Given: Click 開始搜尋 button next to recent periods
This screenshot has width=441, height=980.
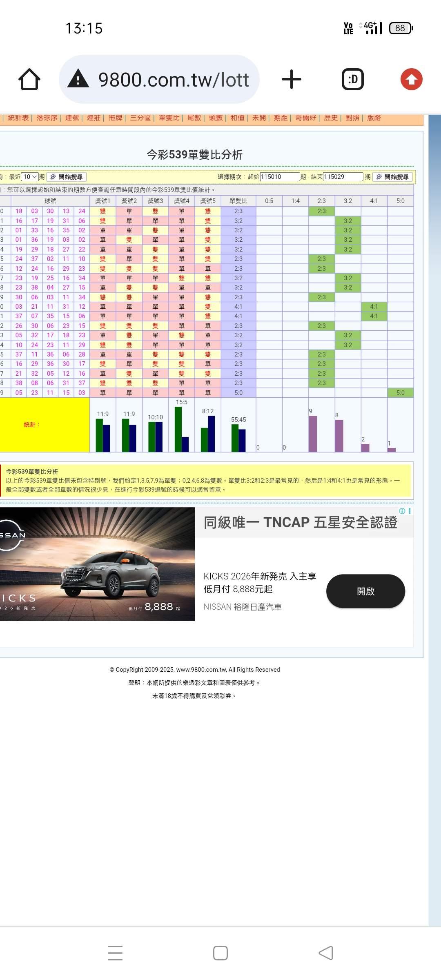Looking at the screenshot, I should (x=67, y=177).
